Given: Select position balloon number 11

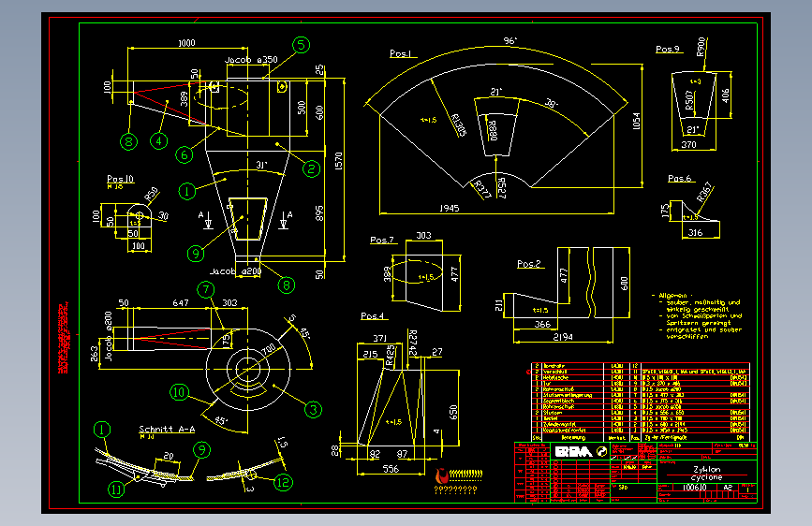Looking at the screenshot, I should (116, 489).
